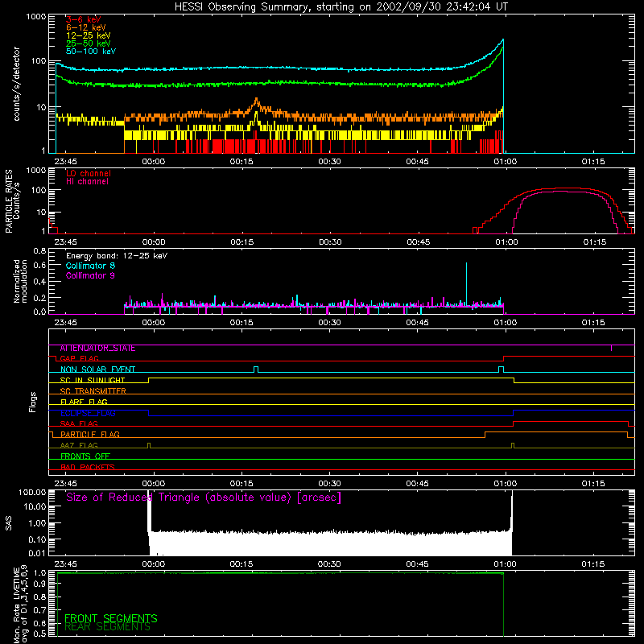This screenshot has height=644, width=644.
Task: Click the Mon. Rate LIVETIME axis title
Action: point(20,605)
